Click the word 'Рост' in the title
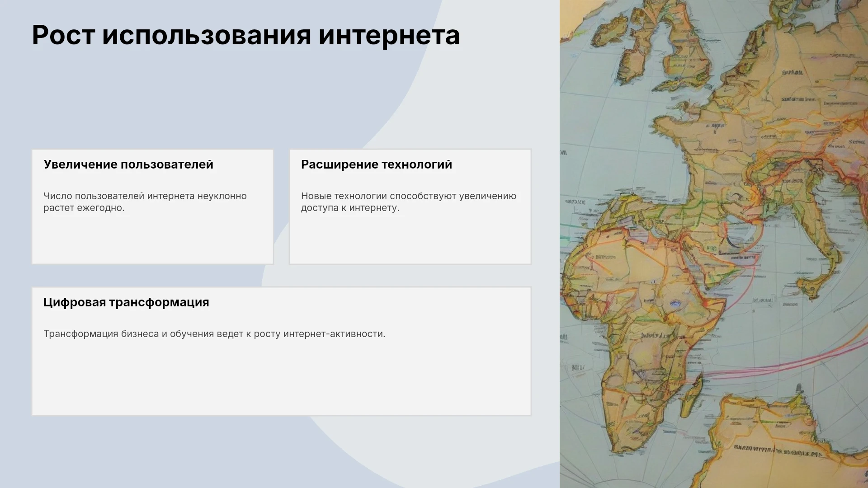Viewport: 868px width, 488px height. (x=63, y=35)
